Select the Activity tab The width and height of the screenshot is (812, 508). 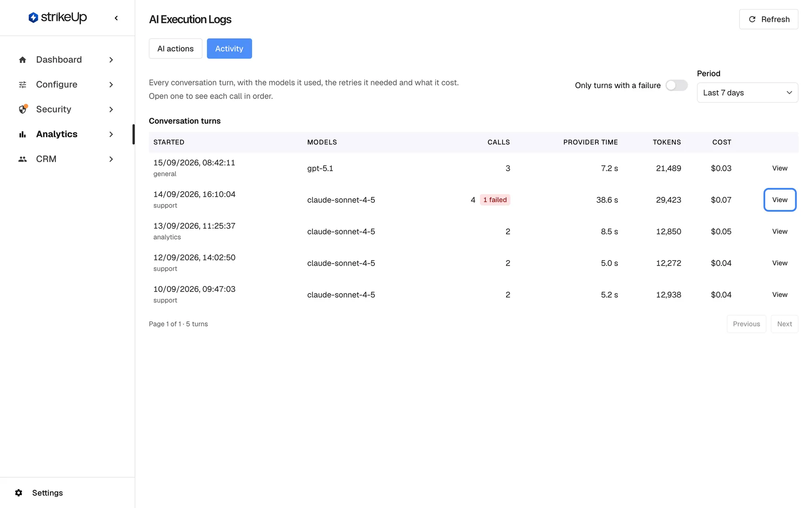coord(229,48)
